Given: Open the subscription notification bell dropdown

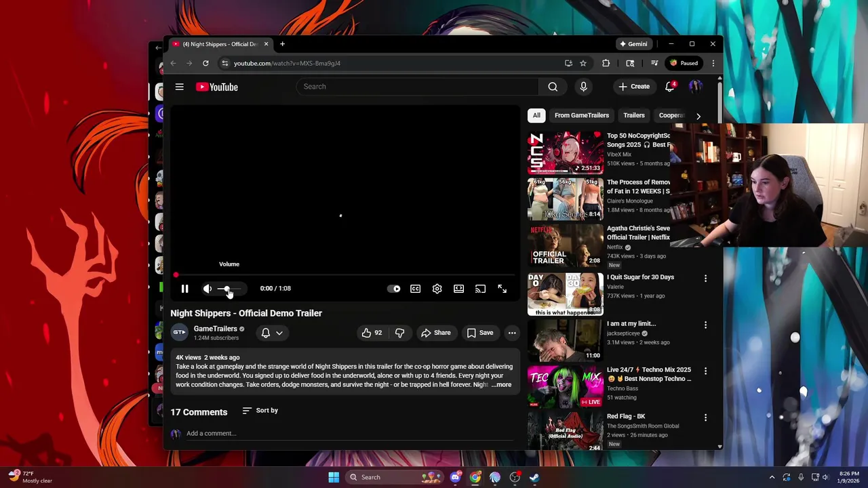Looking at the screenshot, I should (x=272, y=333).
